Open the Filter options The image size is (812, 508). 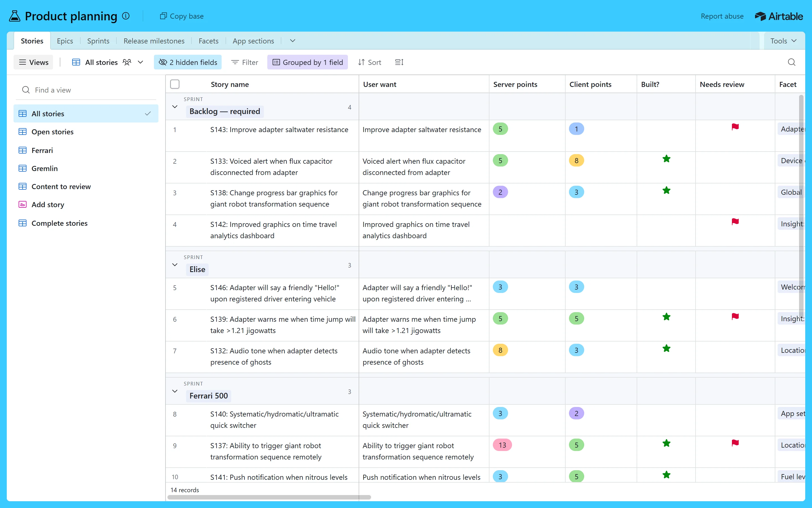(x=245, y=62)
